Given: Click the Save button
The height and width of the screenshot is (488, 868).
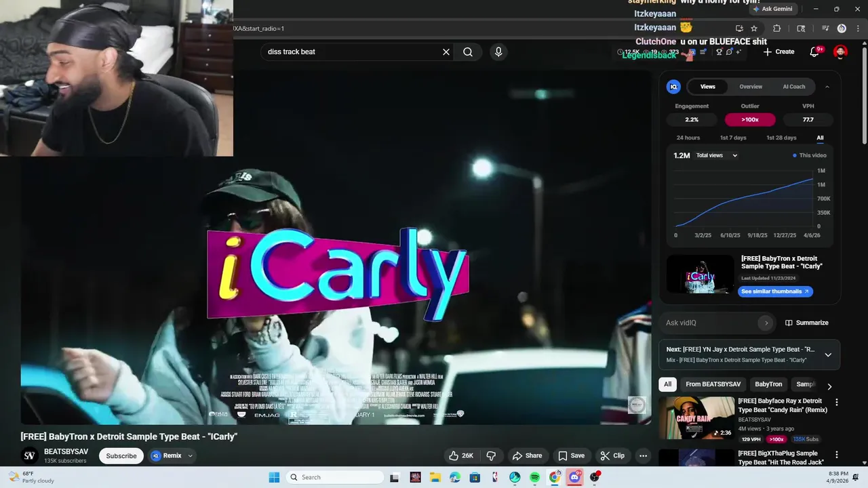Looking at the screenshot, I should pyautogui.click(x=571, y=455).
